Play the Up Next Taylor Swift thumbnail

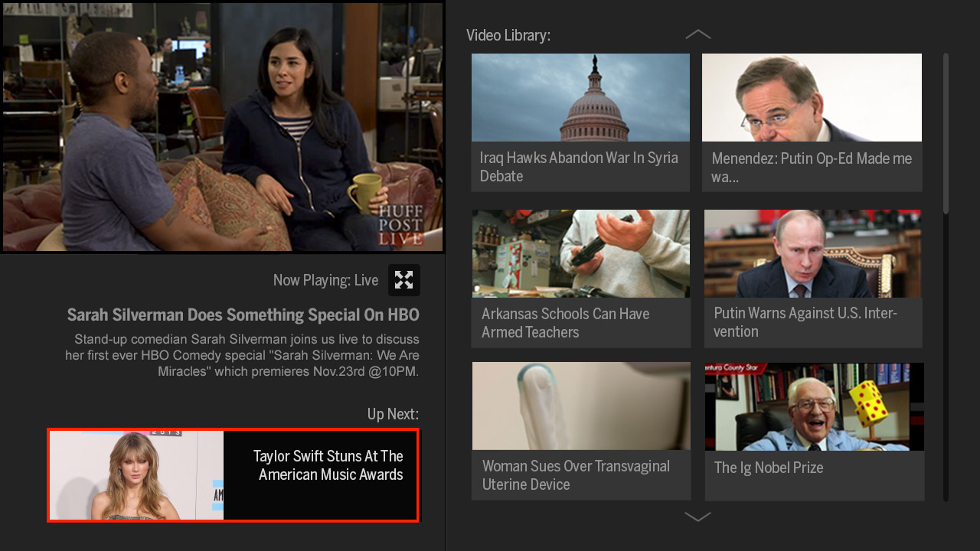(x=136, y=475)
